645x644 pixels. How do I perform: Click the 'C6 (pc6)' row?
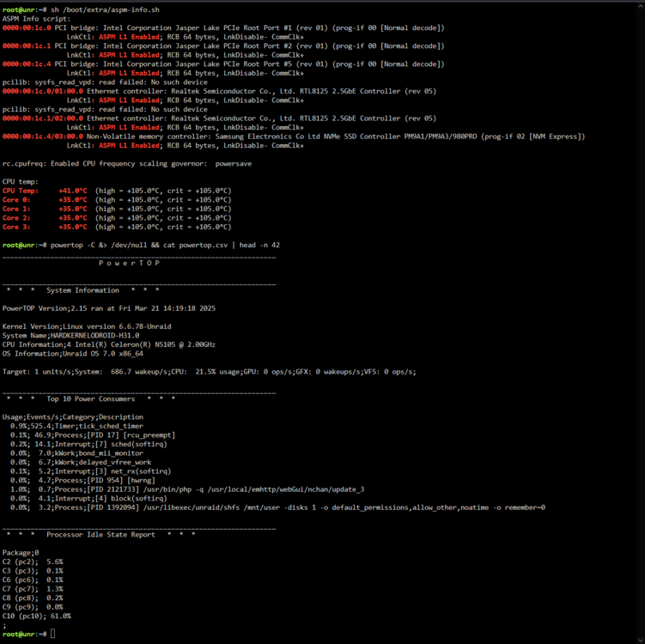point(33,580)
